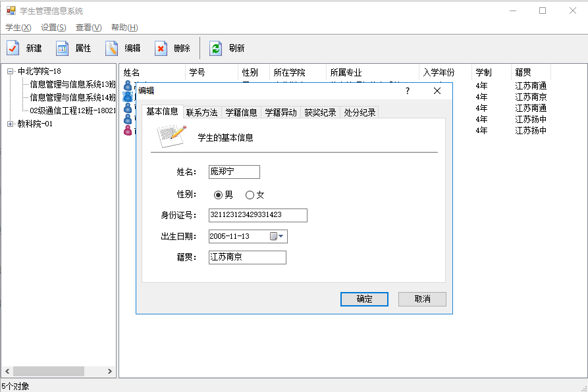
Task: Click the pink female student icon in list
Action: click(x=128, y=130)
